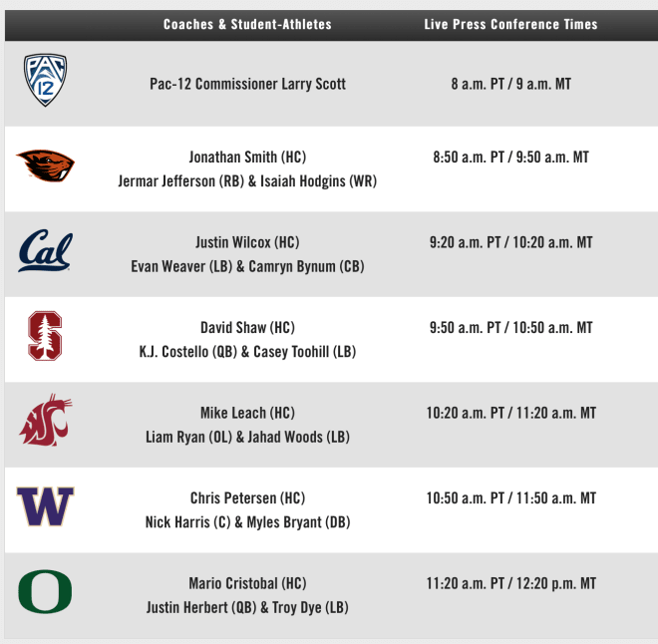Open the Washington State Cougars logo
The image size is (658, 644).
(x=45, y=420)
